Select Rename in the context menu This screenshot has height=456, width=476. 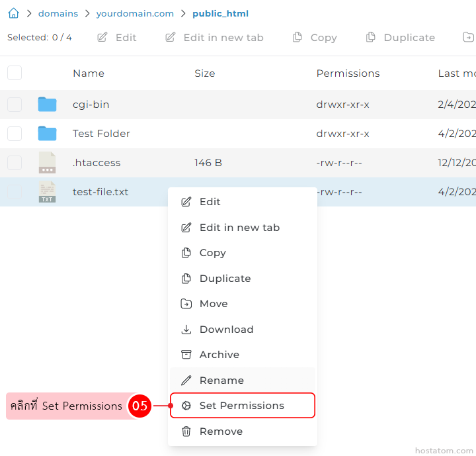point(221,381)
